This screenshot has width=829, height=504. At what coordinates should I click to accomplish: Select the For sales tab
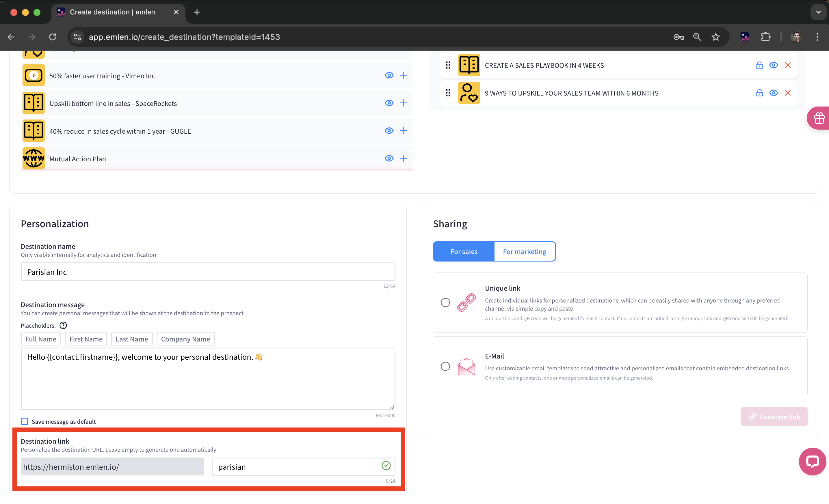[x=464, y=251]
